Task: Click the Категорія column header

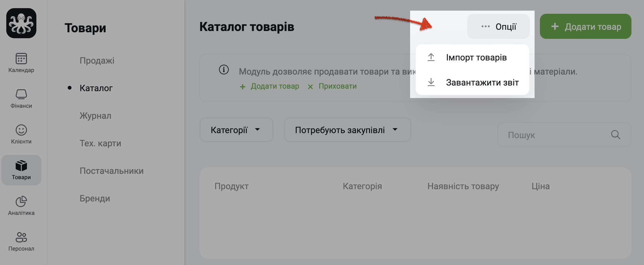Action: coord(362,186)
